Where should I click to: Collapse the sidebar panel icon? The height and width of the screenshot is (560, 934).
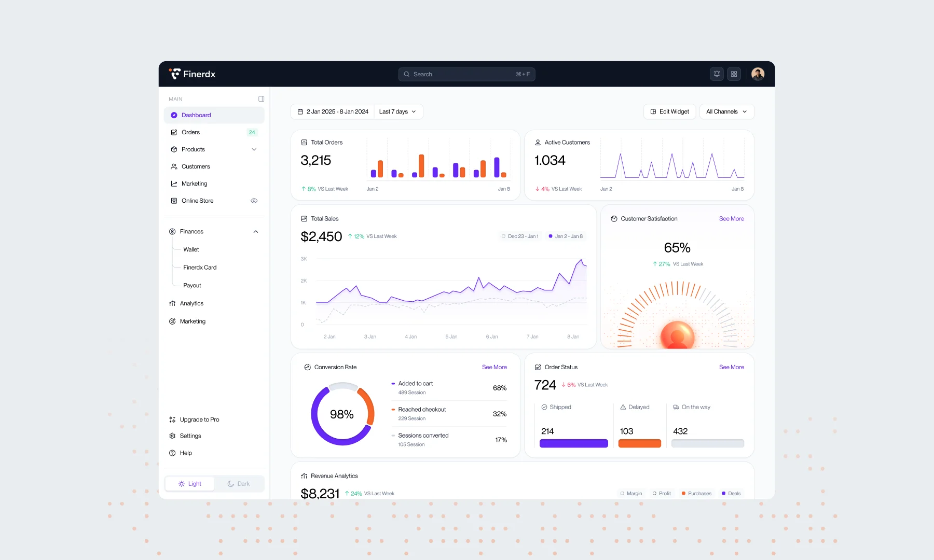click(261, 99)
